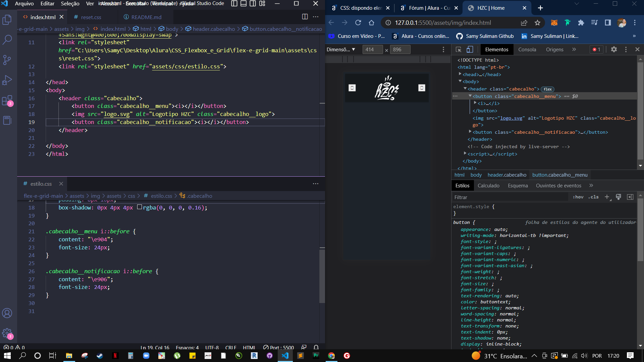Bookmark this page with the star icon

point(537,23)
